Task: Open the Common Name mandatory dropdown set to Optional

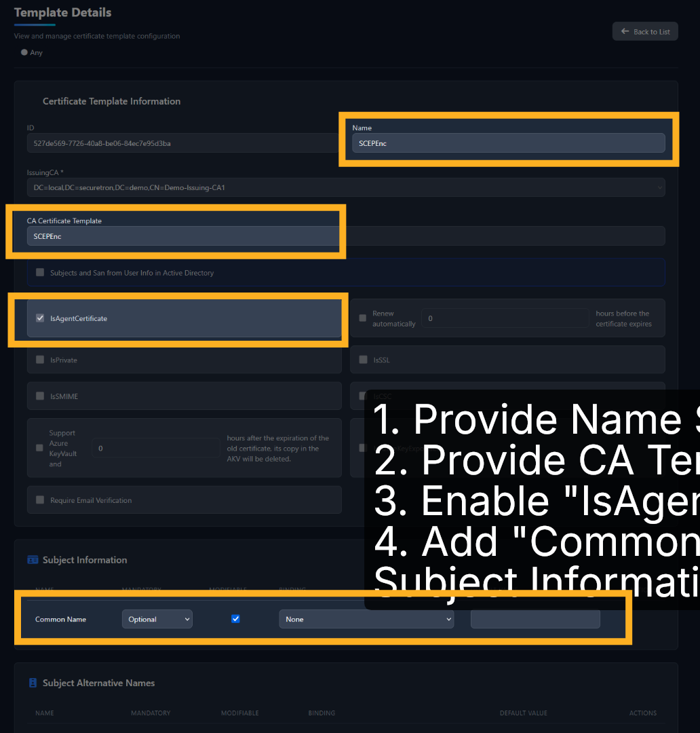Action: pos(157,619)
